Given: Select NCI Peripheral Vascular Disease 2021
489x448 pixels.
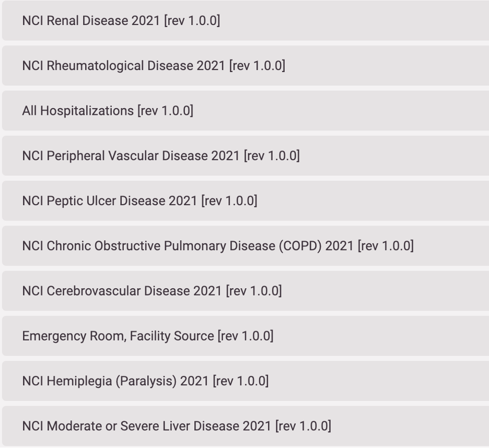Looking at the screenshot, I should coord(246,156).
